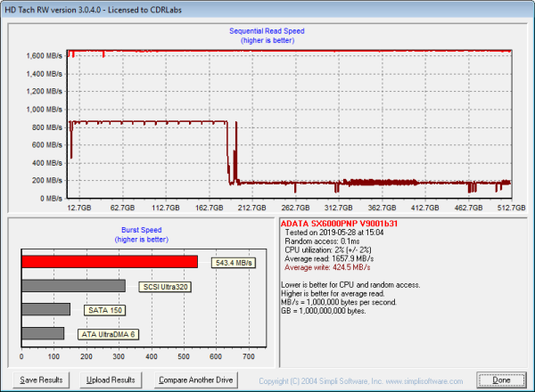Click the Sequential Read Speed chart title

pos(267,31)
